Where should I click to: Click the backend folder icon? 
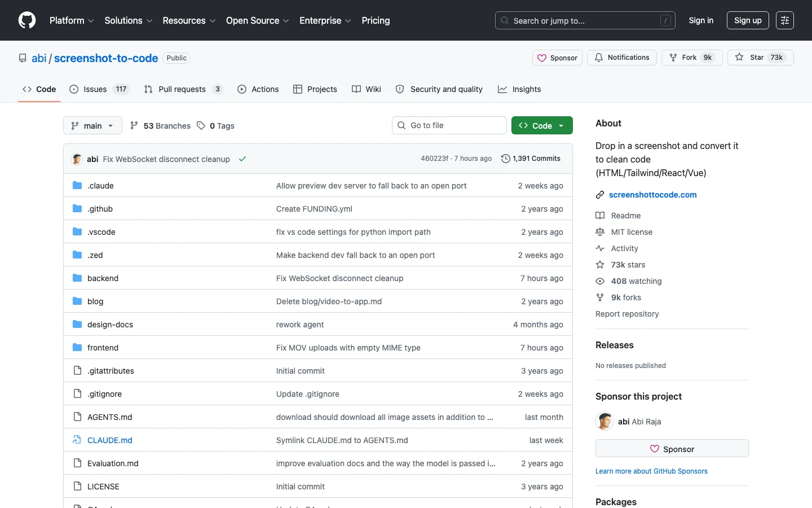[x=77, y=278]
